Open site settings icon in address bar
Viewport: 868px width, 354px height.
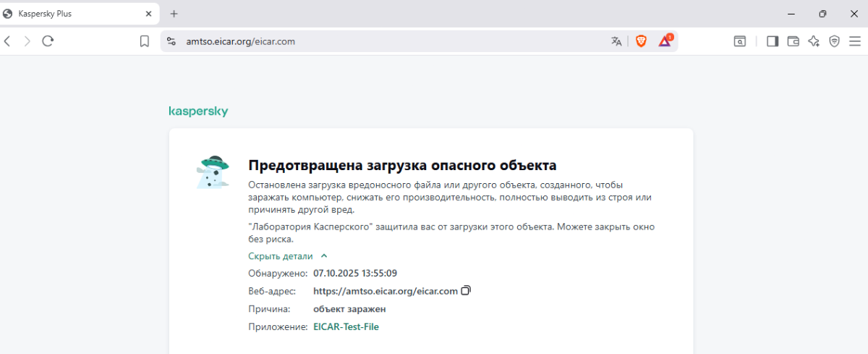[171, 41]
